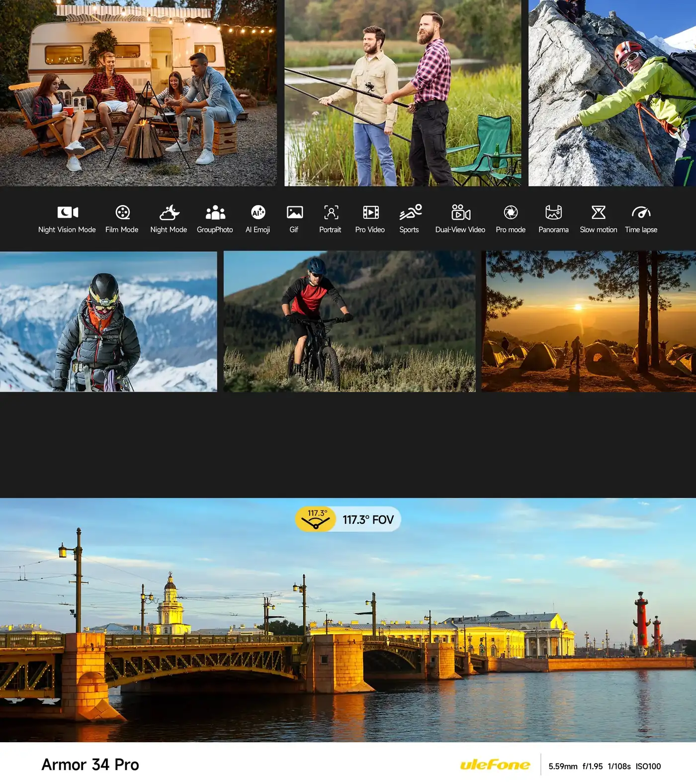The width and height of the screenshot is (696, 784).
Task: Click the Ulefone brand logo
Action: tap(495, 765)
